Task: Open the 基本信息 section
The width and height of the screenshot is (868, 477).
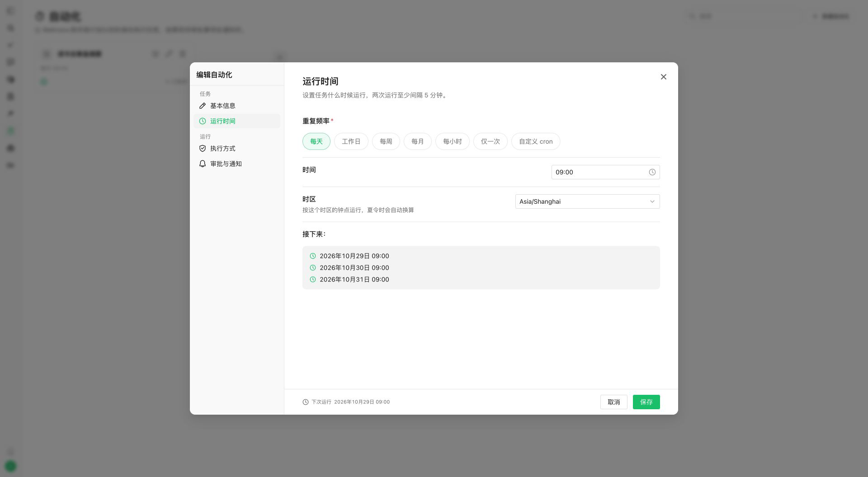Action: pos(237,106)
